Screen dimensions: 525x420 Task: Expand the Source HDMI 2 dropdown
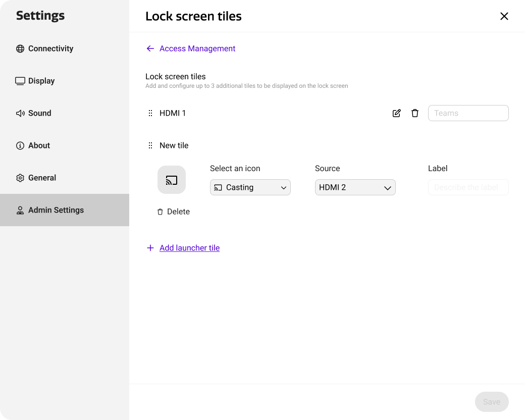coord(355,187)
